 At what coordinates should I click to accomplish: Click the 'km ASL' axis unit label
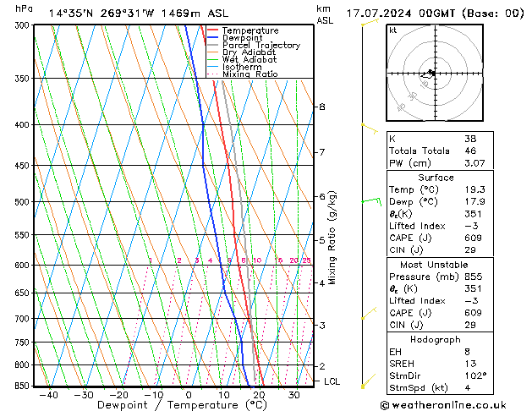pyautogui.click(x=325, y=14)
